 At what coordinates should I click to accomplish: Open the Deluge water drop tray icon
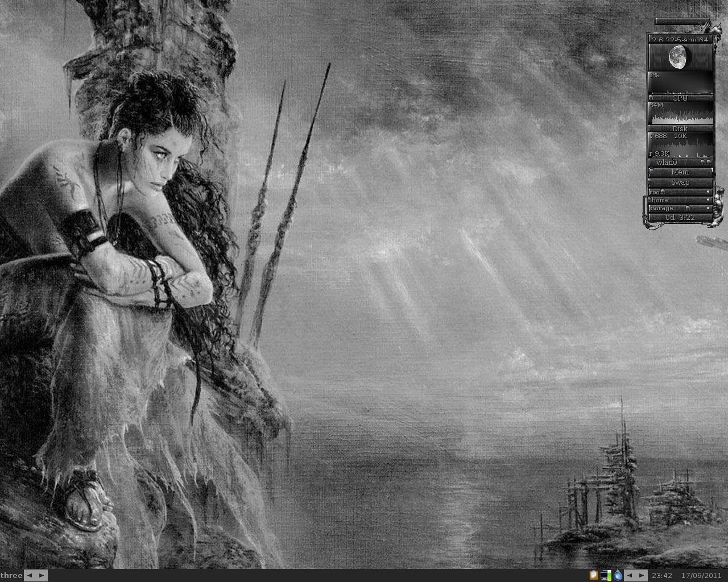618,575
